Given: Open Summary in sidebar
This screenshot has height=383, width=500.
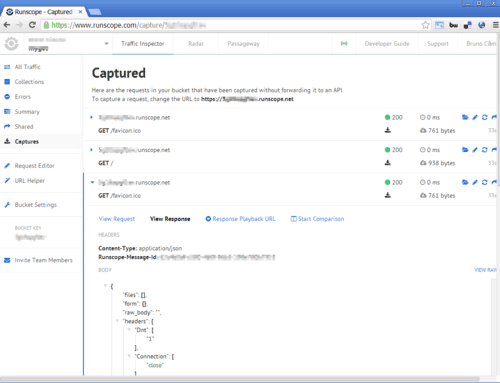Looking at the screenshot, I should (27, 112).
